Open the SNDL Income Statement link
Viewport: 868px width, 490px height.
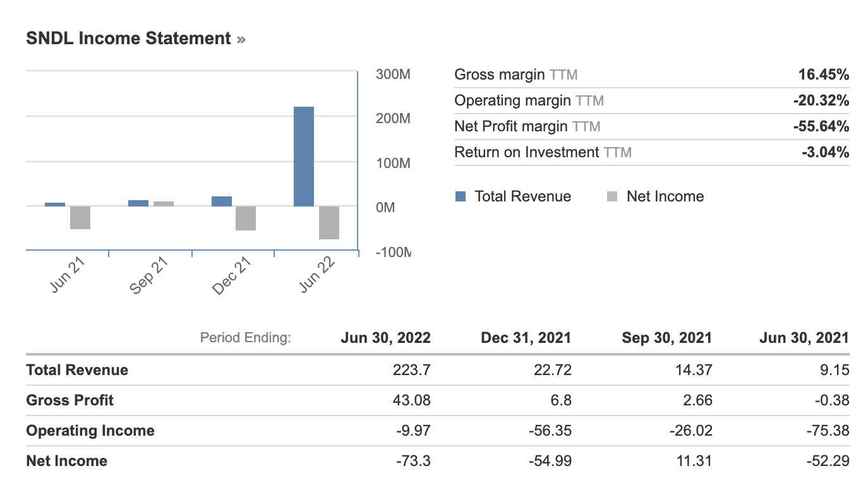click(x=128, y=39)
